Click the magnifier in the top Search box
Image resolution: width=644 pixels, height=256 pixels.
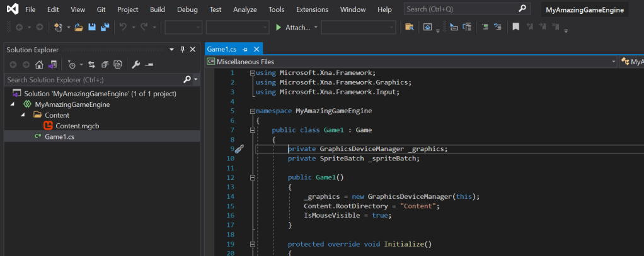(x=522, y=9)
